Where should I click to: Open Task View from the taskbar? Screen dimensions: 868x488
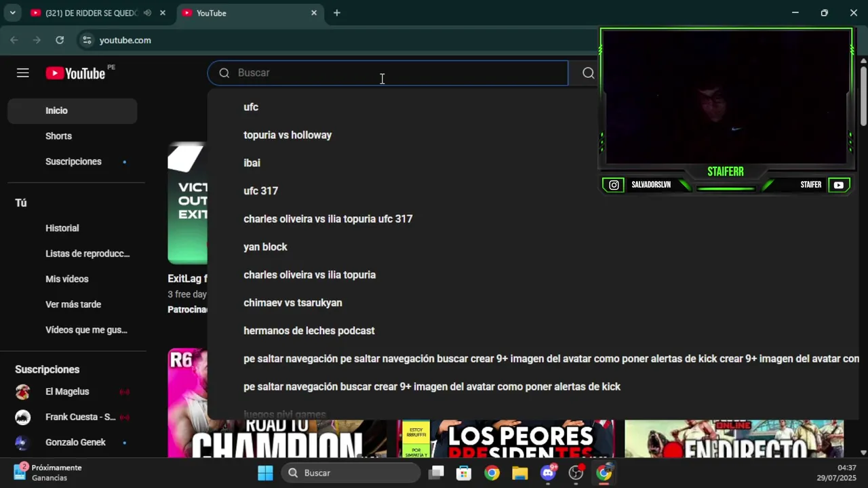point(436,473)
